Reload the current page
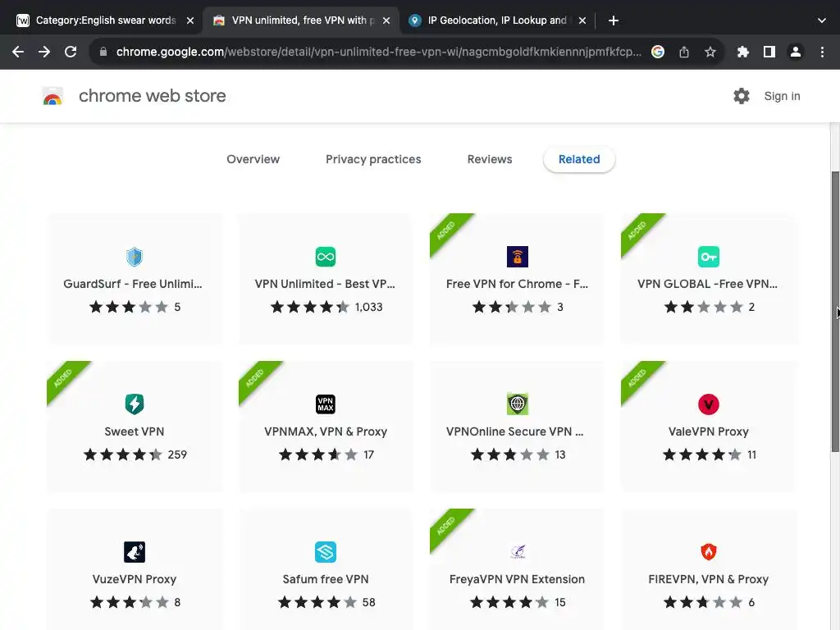Viewport: 840px width, 630px height. click(71, 52)
